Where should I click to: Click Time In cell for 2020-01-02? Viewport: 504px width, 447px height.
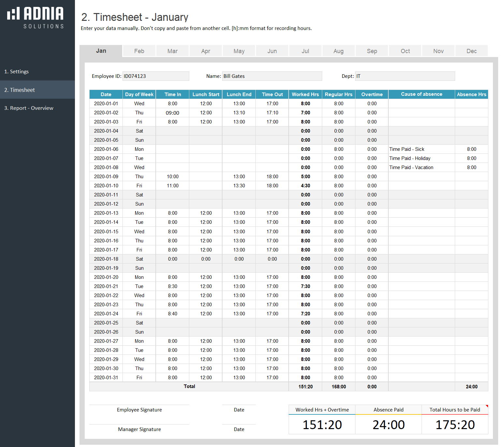tap(173, 113)
